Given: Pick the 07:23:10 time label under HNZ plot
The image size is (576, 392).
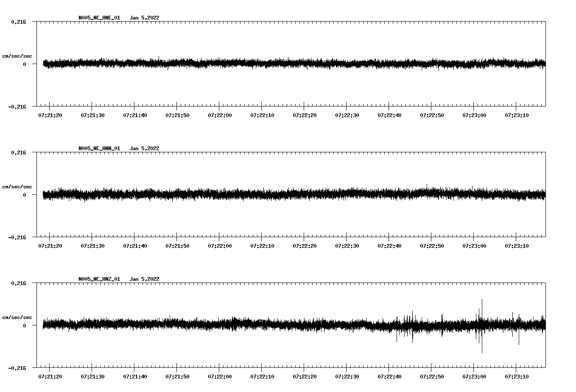Looking at the screenshot, I should pos(517,377).
